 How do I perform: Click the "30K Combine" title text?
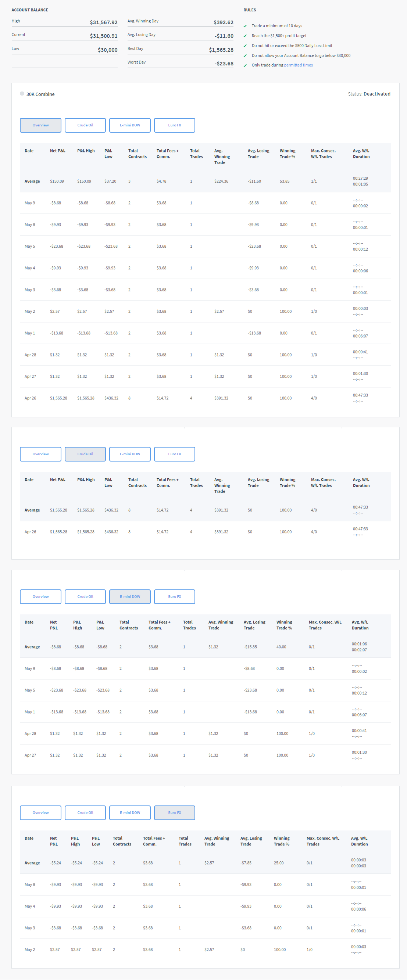click(x=40, y=94)
